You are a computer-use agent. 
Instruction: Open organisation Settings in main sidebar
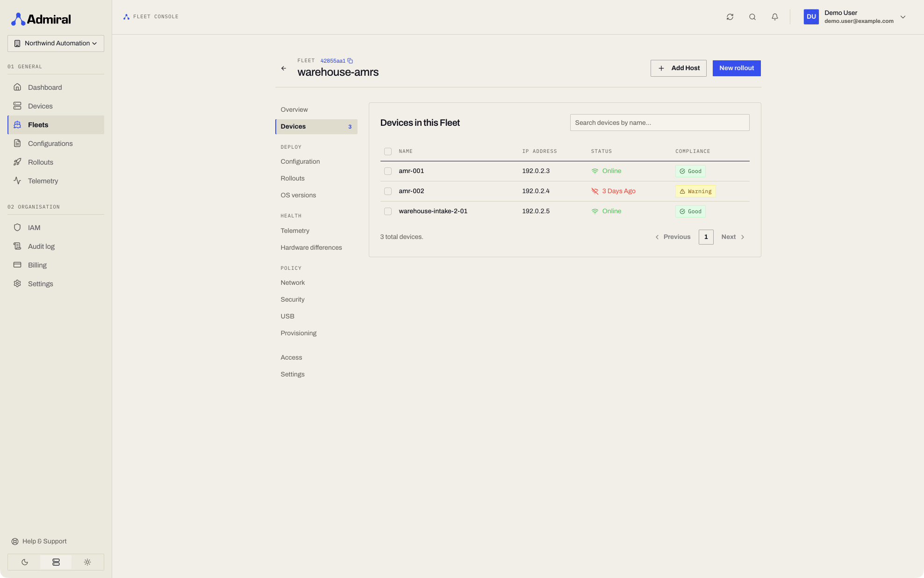[56, 284]
